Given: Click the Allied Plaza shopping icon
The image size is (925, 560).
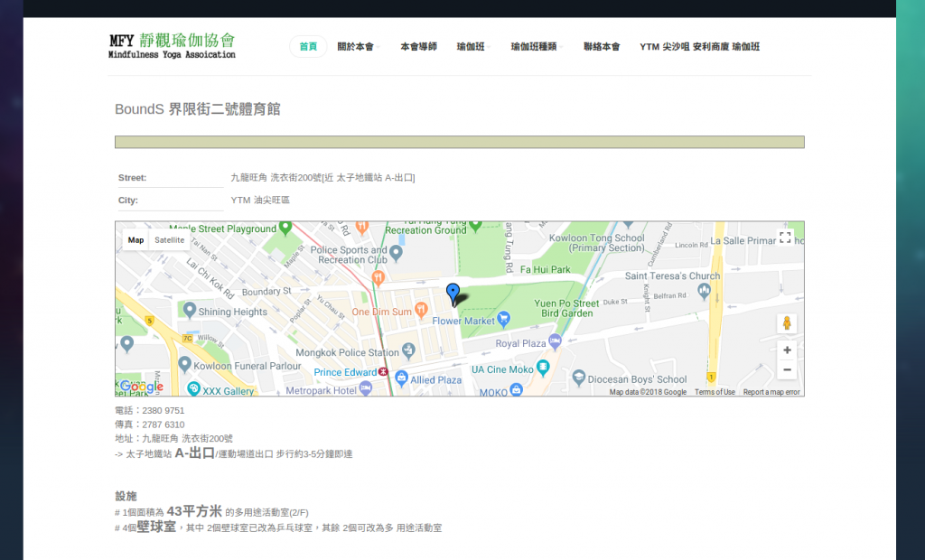Looking at the screenshot, I should pos(401,378).
